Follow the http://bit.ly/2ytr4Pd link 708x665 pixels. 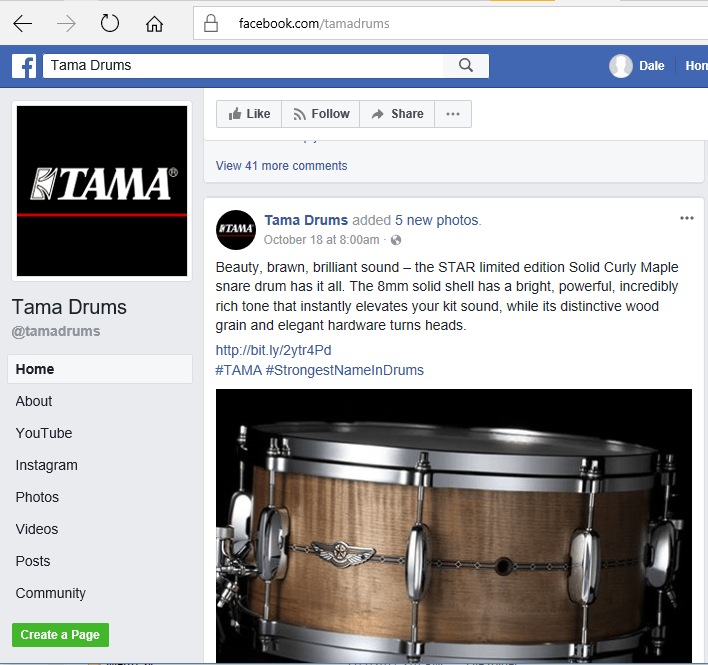click(273, 350)
